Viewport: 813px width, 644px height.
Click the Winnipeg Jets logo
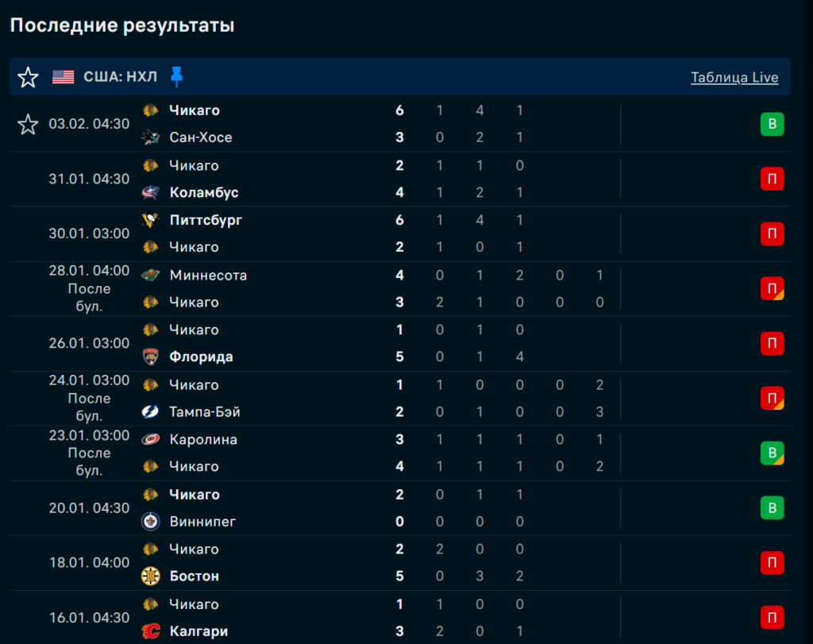[150, 522]
